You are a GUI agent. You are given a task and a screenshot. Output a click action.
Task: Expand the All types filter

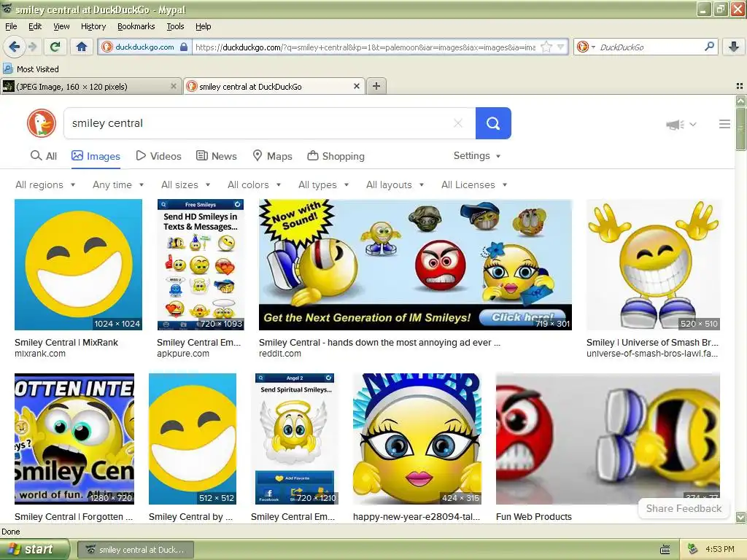(x=323, y=184)
